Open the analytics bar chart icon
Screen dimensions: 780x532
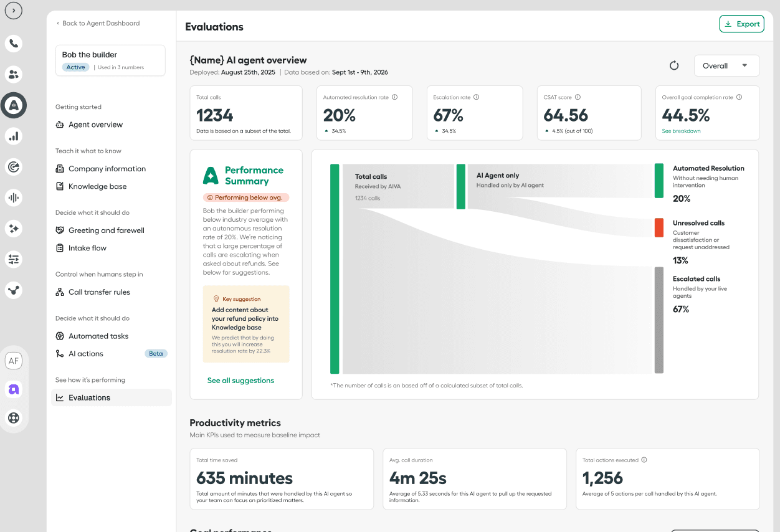(14, 136)
